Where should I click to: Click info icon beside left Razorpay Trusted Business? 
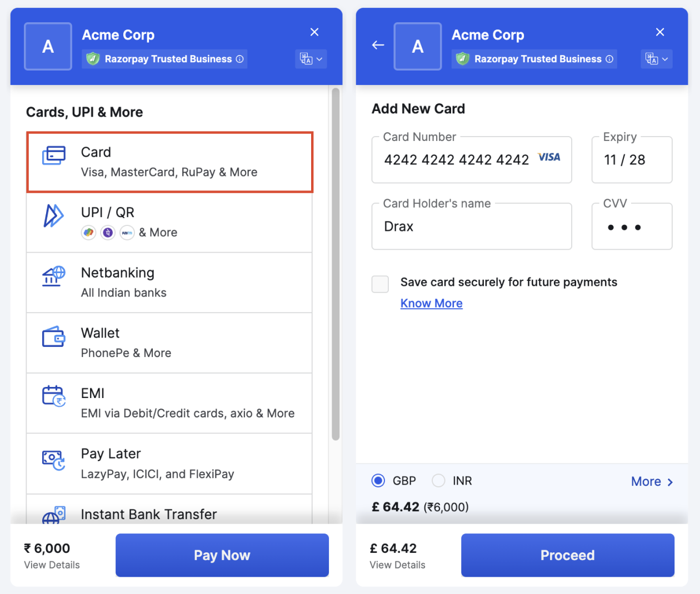pyautogui.click(x=240, y=59)
